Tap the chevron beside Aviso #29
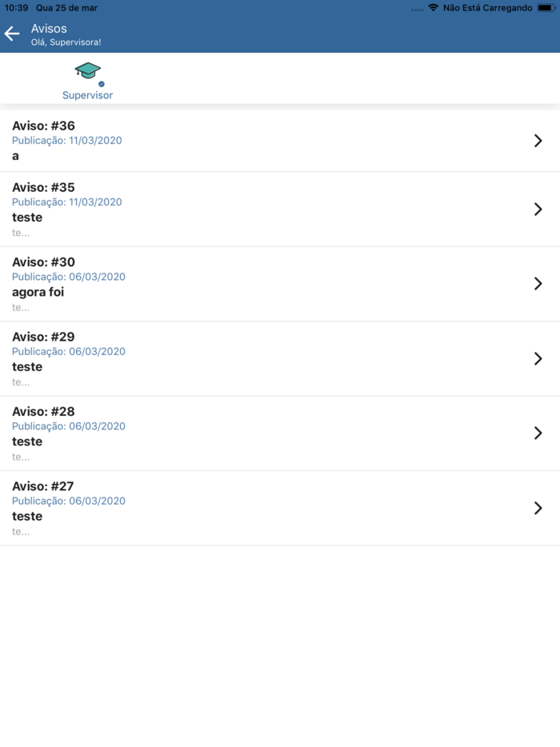Viewport: 560px width, 747px height. (x=538, y=359)
